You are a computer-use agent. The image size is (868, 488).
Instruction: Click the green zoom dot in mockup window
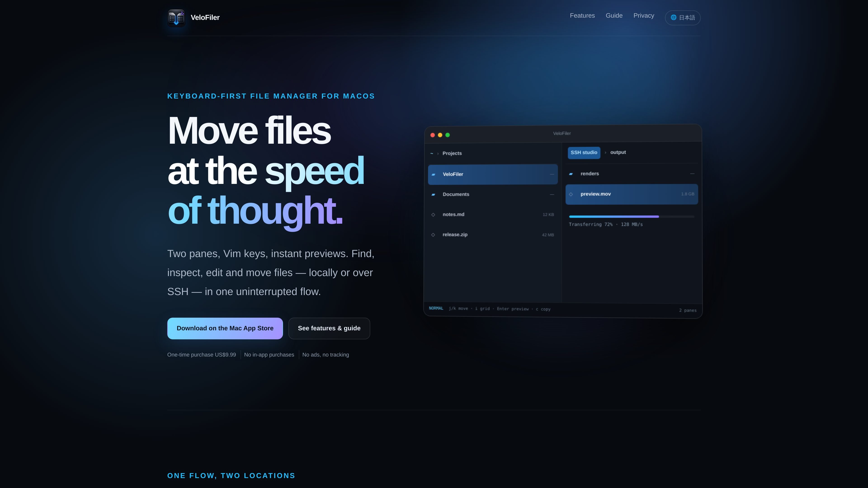point(448,135)
